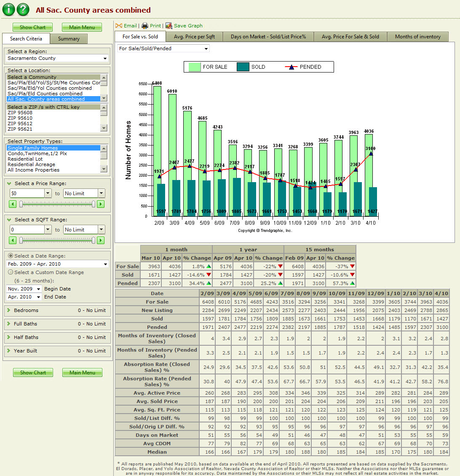Open the minimum SQFT 0 dropdown
460x476 pixels.
click(x=48, y=229)
